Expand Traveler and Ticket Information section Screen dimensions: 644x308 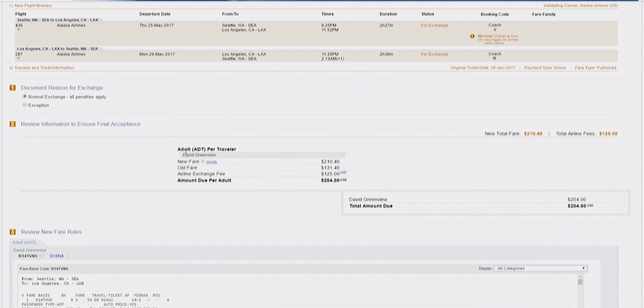point(11,68)
